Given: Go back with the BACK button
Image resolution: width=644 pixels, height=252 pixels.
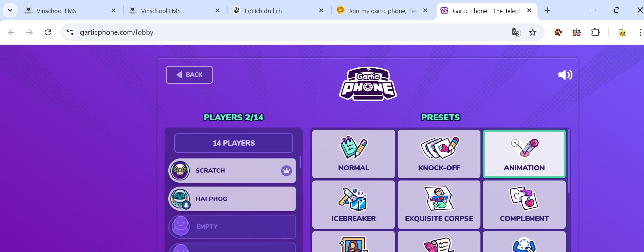Looking at the screenshot, I should [x=189, y=75].
